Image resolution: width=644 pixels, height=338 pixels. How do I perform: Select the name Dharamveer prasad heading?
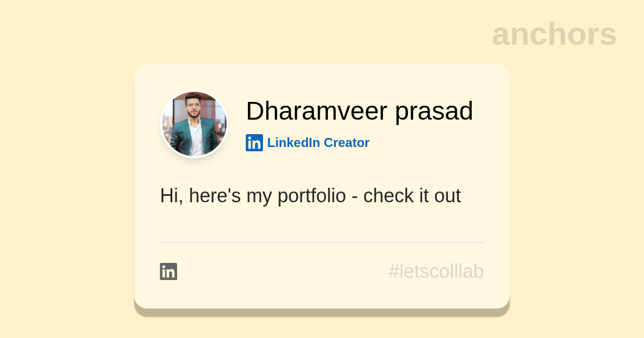(359, 111)
